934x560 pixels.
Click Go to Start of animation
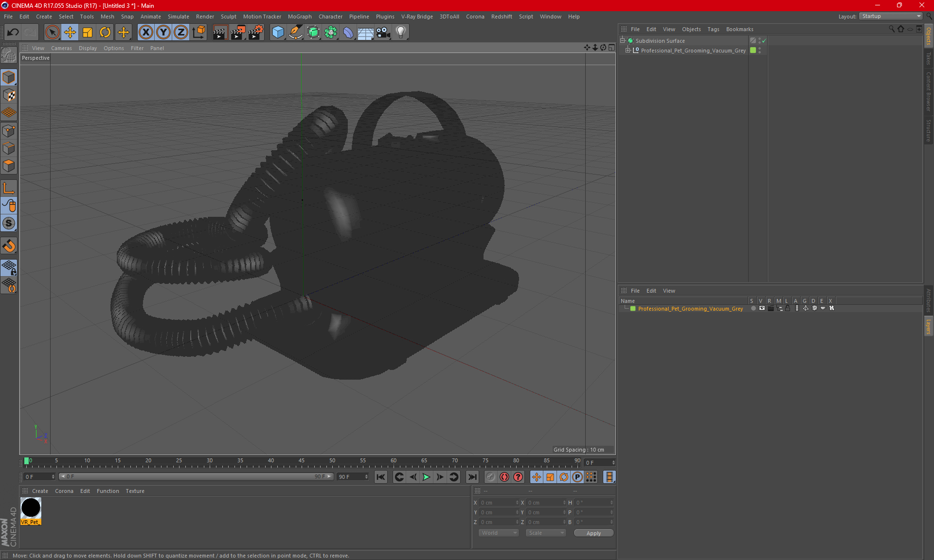point(381,477)
